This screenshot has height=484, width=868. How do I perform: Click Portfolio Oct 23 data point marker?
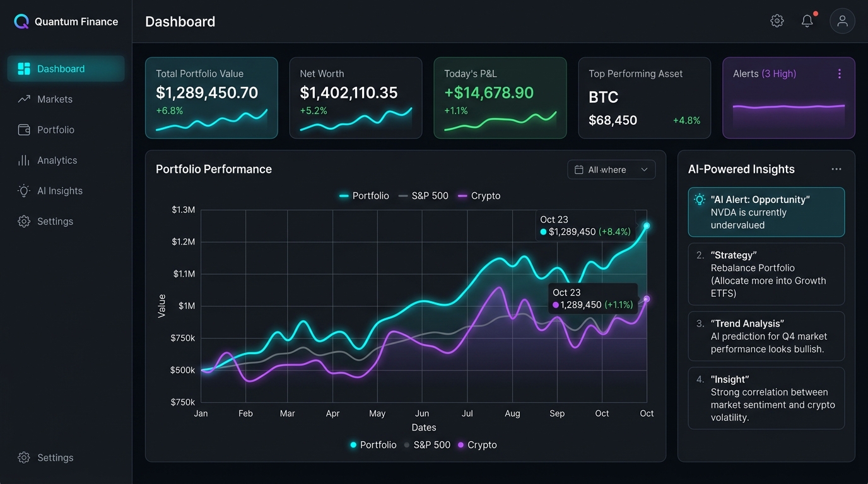coord(647,226)
